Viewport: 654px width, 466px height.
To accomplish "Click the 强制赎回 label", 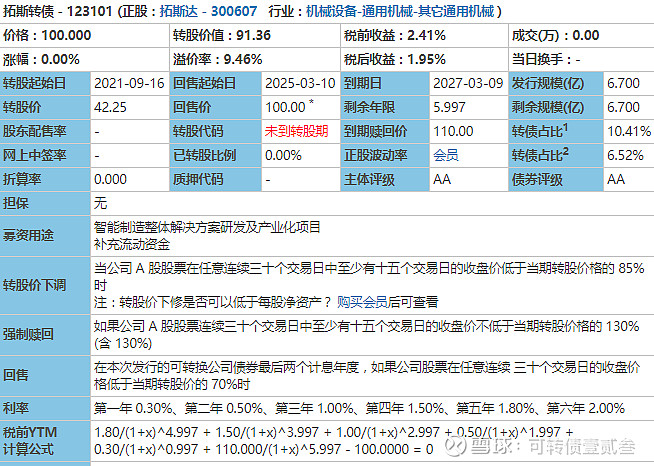I will [x=28, y=335].
